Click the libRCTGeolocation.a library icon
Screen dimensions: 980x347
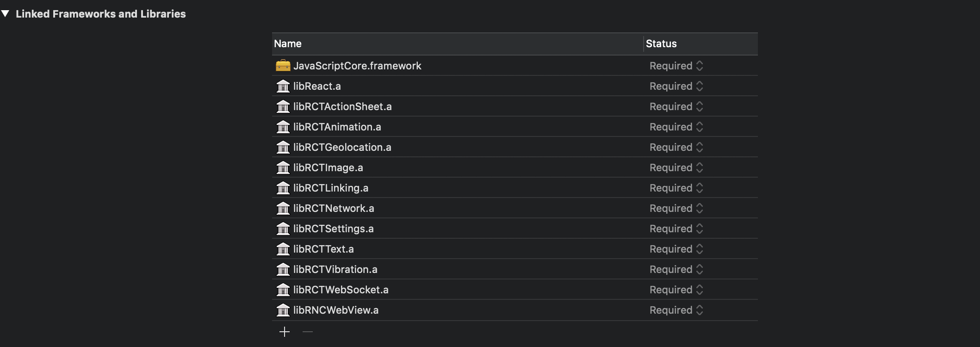pos(283,147)
